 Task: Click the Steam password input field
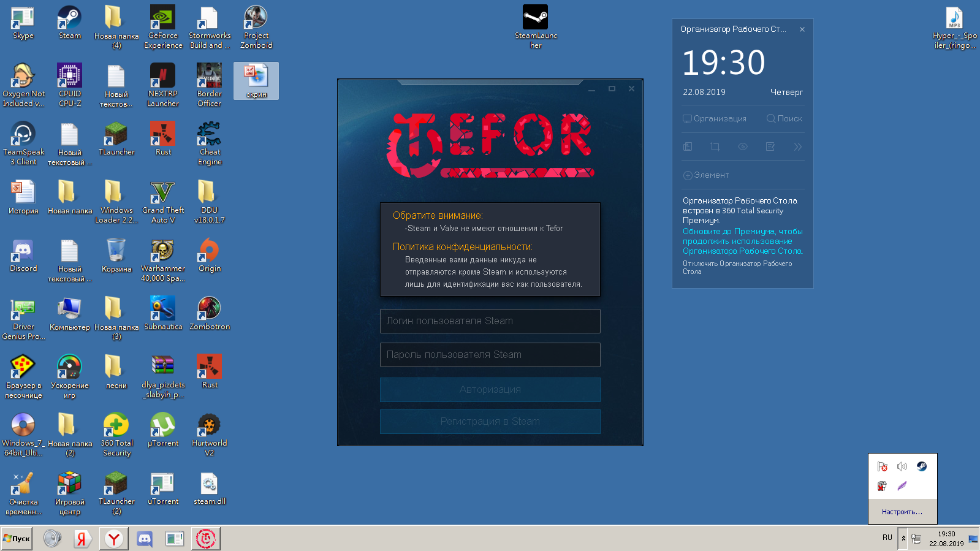click(490, 355)
